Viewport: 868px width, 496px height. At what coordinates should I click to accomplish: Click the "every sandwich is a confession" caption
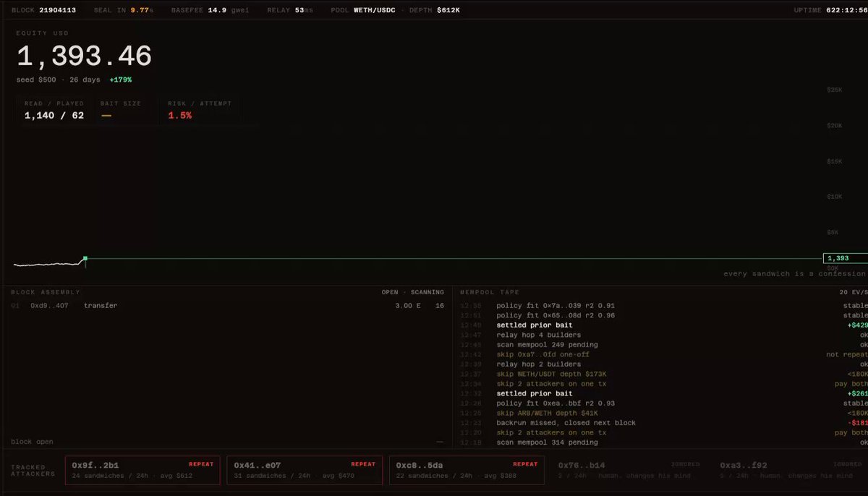pos(794,274)
